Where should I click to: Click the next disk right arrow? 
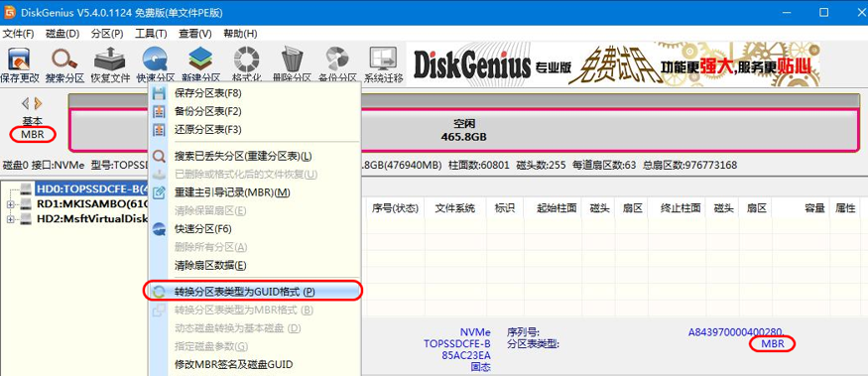38,103
